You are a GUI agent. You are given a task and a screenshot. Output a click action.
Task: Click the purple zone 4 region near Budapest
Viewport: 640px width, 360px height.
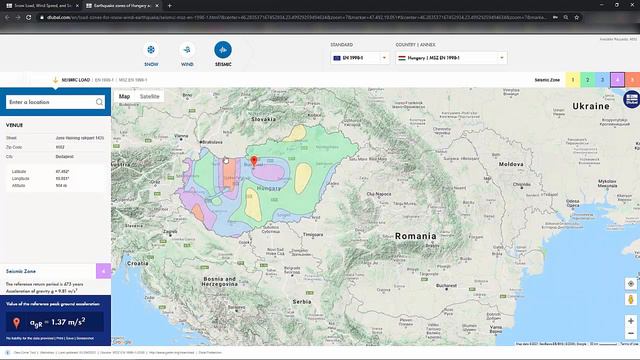click(269, 172)
